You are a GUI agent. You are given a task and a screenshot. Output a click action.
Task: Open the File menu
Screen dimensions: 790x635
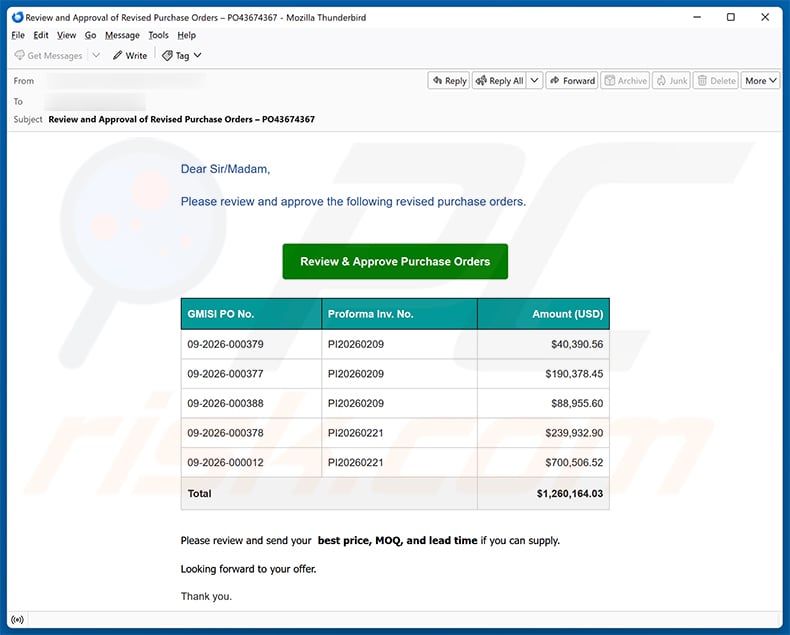point(18,35)
